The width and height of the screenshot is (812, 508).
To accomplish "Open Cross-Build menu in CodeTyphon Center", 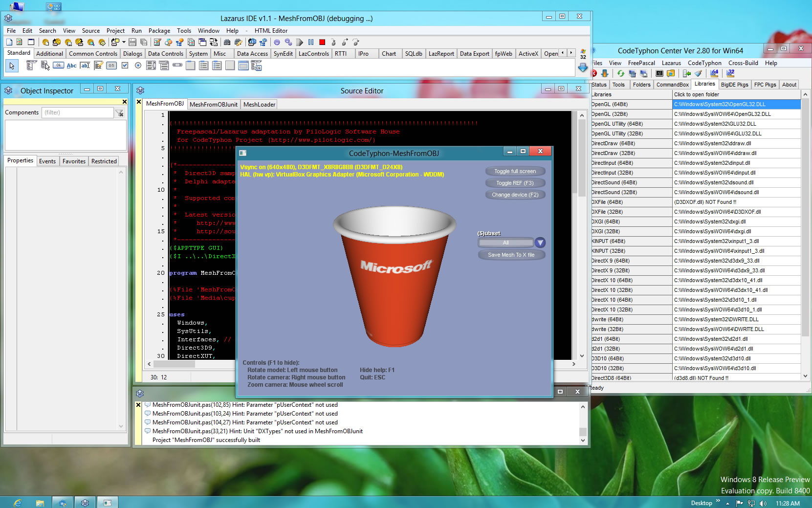I will point(743,63).
